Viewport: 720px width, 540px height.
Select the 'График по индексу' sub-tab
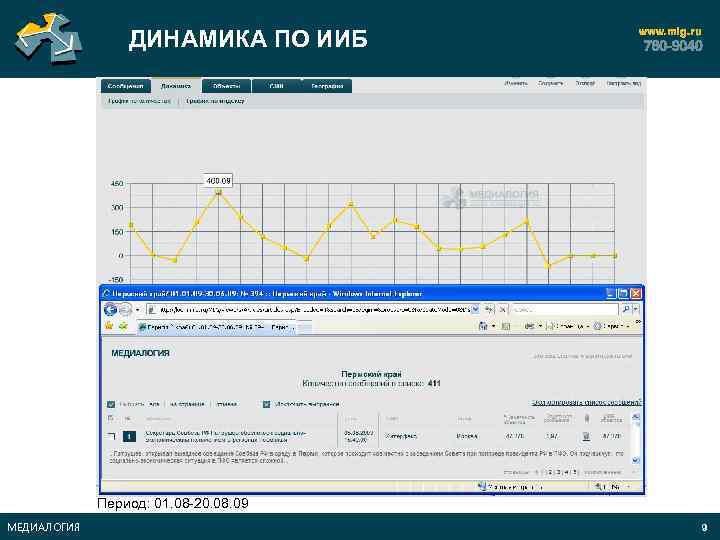(215, 101)
